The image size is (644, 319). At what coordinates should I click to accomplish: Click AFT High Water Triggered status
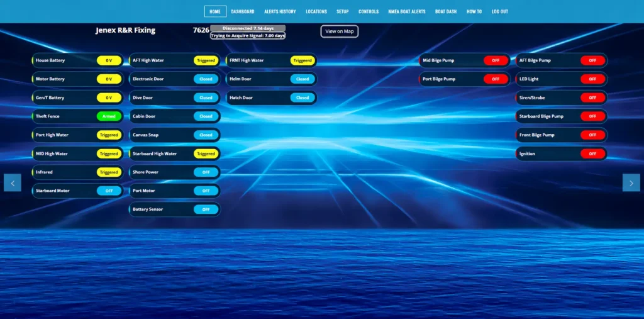point(206,60)
